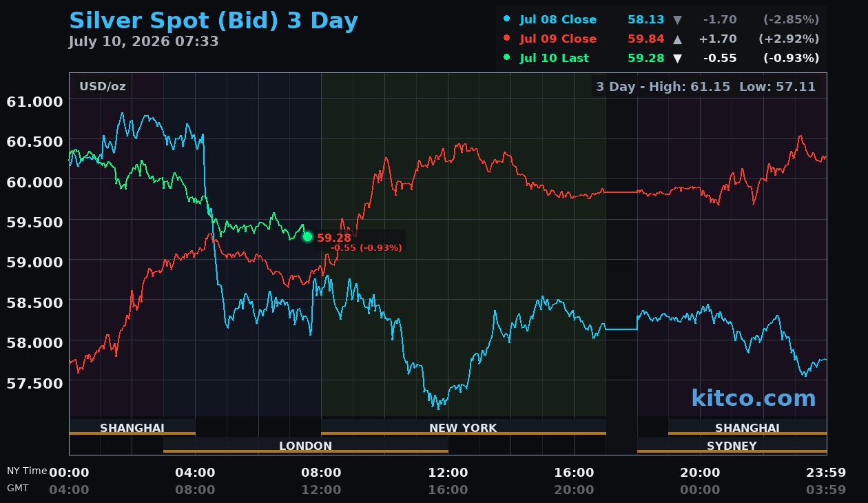Click the (-2.85%) percent change
868x503 pixels.
coord(791,19)
